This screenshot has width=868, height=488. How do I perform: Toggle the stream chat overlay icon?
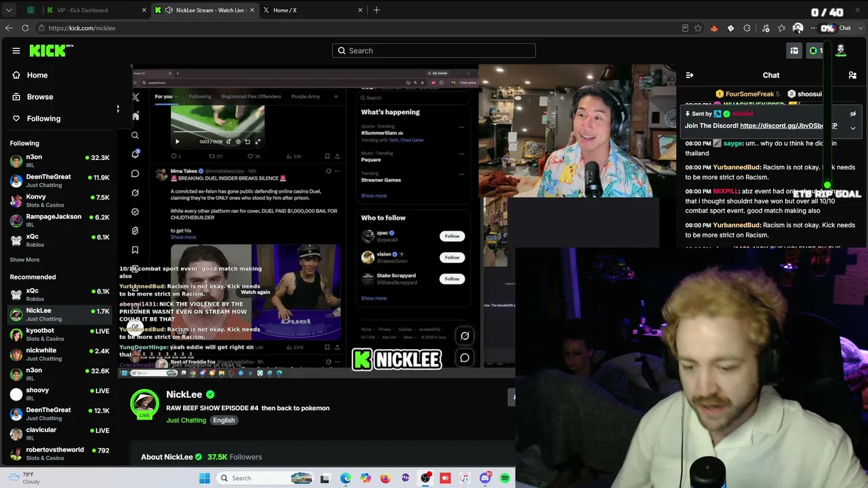465,358
